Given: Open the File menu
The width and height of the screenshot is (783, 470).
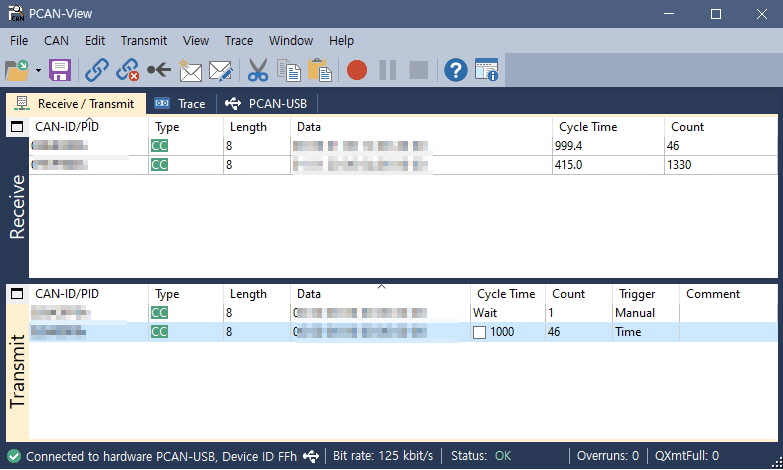Looking at the screenshot, I should (x=19, y=40).
